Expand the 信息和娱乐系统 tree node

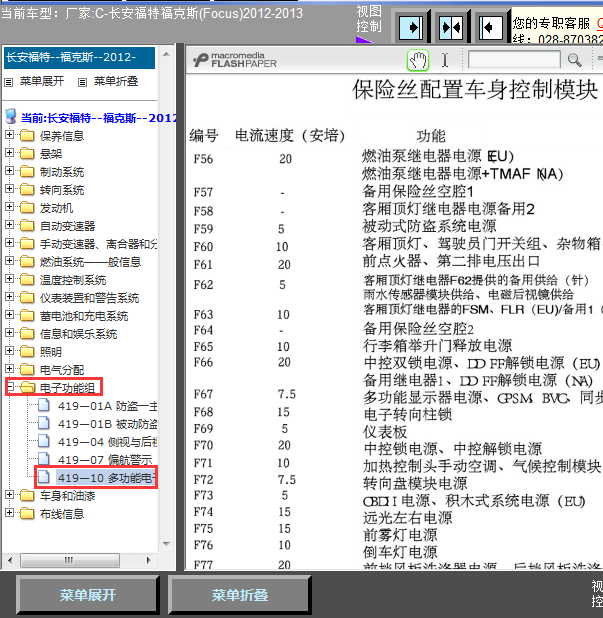pyautogui.click(x=9, y=333)
